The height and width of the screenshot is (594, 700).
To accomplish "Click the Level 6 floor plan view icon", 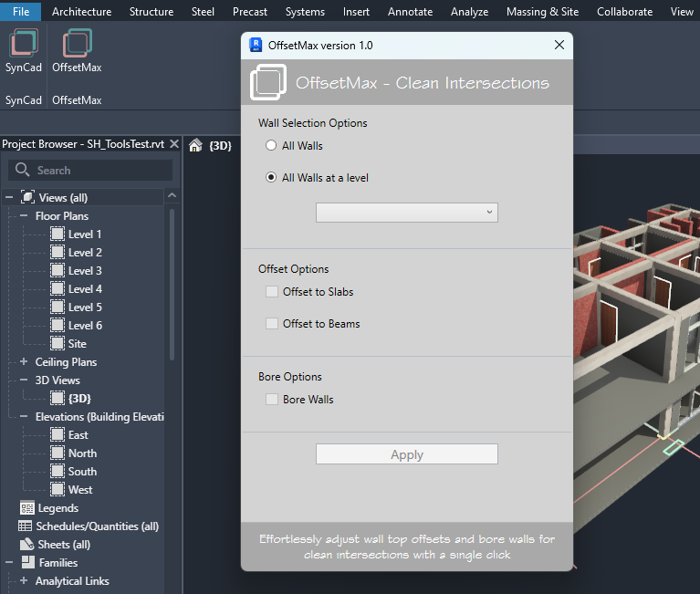I will point(57,326).
